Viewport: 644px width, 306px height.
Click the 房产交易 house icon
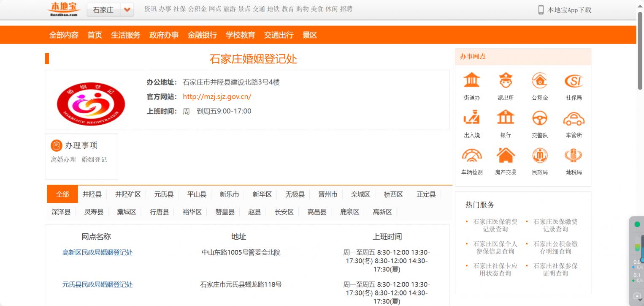pos(506,156)
